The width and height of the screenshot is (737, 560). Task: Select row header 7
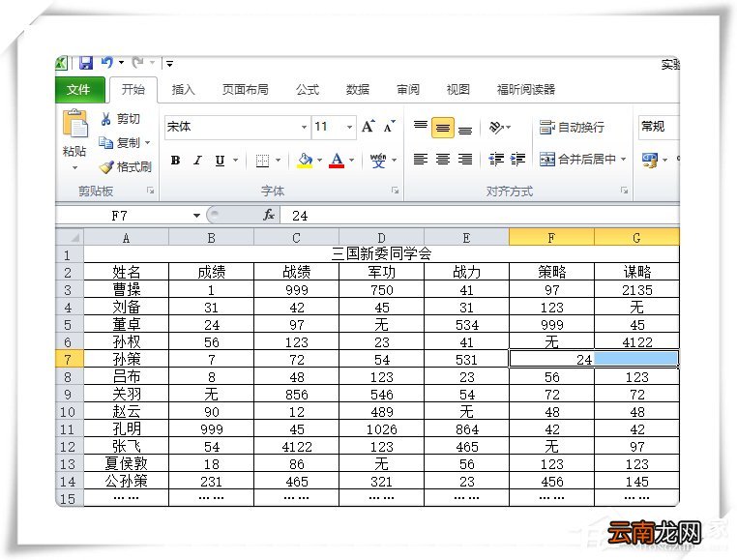coord(69,360)
